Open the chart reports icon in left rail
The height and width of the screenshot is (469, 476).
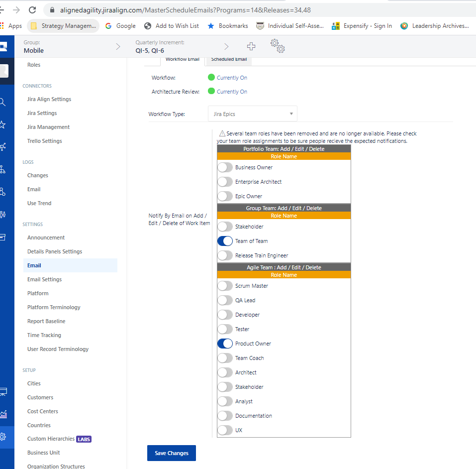3,414
